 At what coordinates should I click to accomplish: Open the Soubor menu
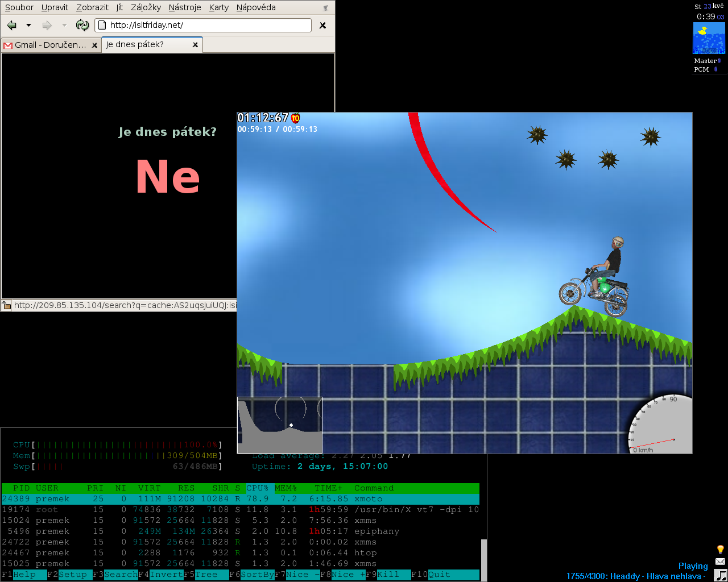[19, 7]
